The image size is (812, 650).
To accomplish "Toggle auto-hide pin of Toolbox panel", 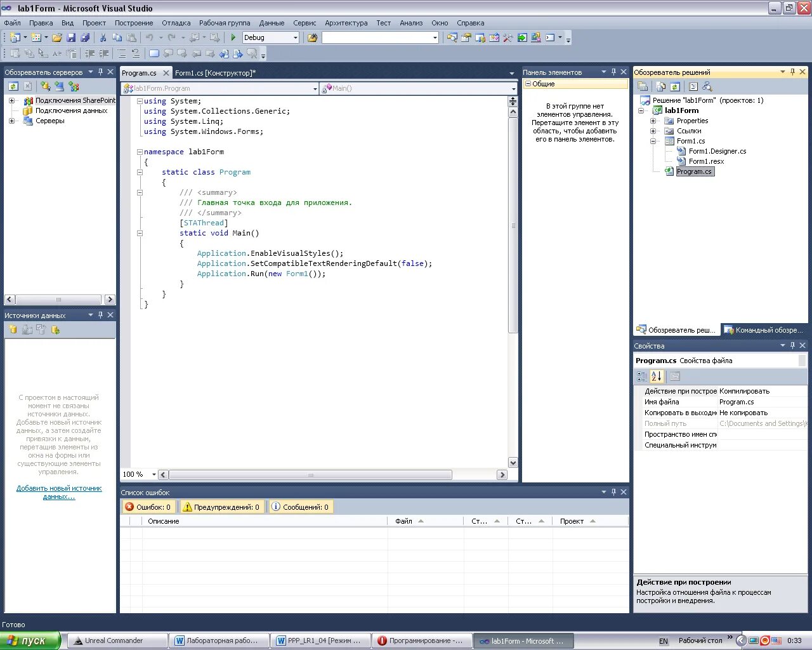I will (613, 72).
